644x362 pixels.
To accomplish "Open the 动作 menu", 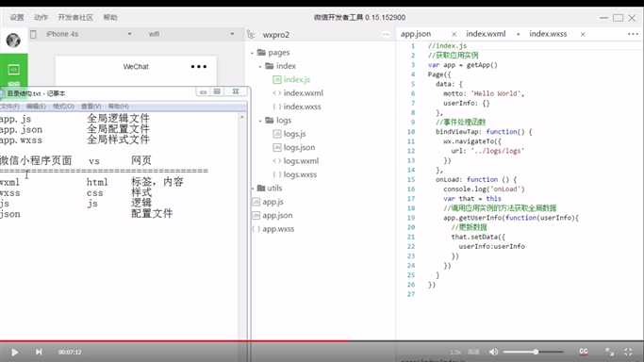I will tap(41, 17).
